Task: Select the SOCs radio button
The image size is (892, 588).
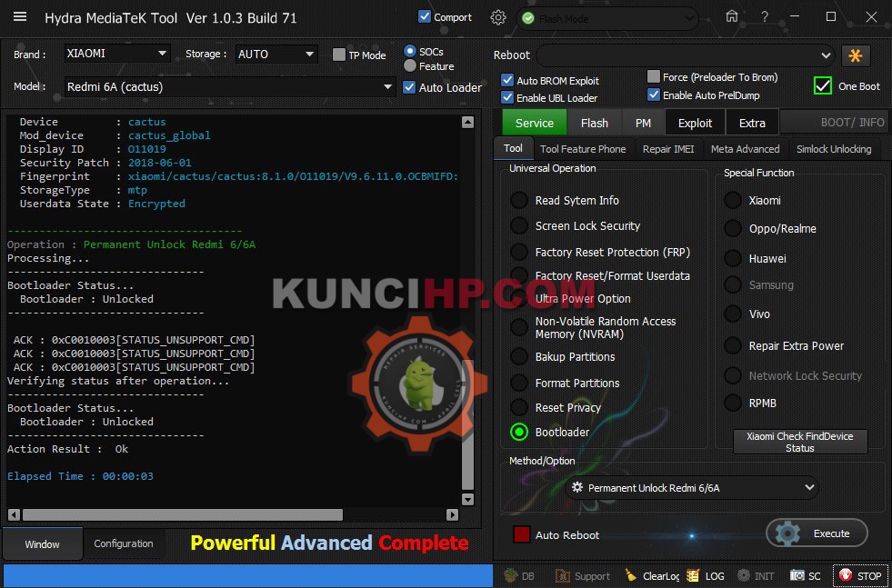Action: point(409,51)
